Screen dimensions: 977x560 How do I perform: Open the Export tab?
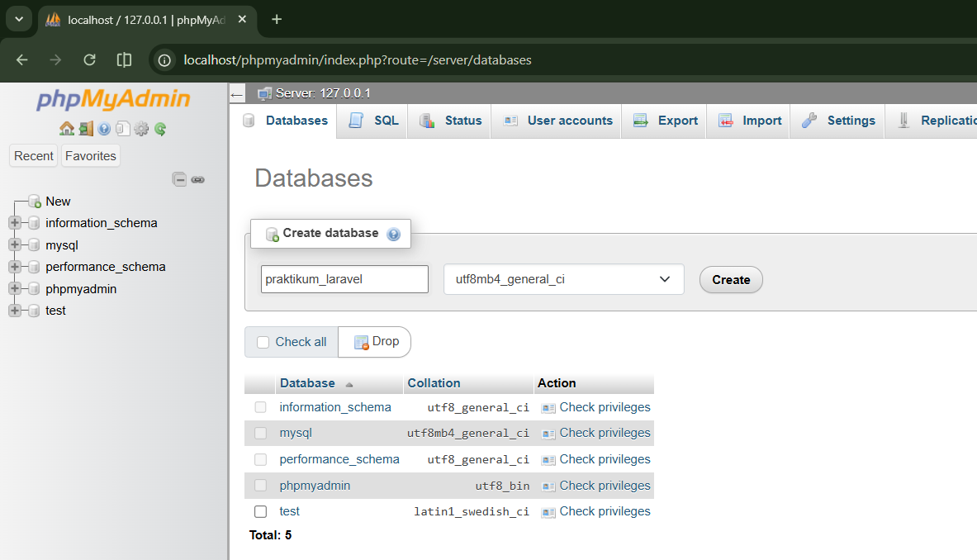[664, 121]
